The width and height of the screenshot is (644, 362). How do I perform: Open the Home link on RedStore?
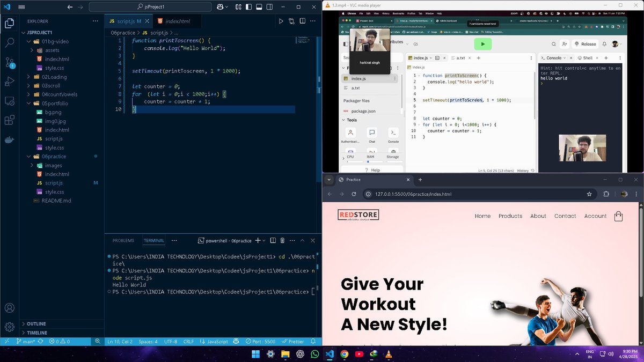tap(482, 216)
